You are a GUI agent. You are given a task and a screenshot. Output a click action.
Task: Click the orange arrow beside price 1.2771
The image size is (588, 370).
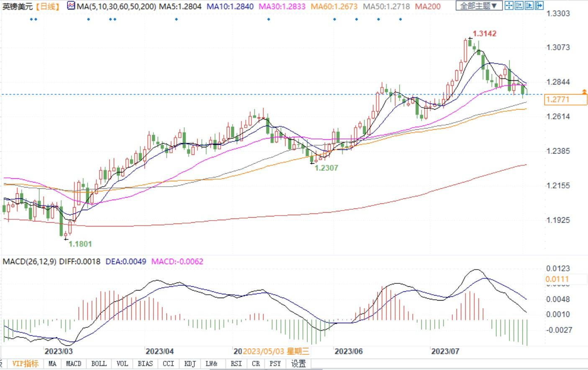(x=584, y=91)
